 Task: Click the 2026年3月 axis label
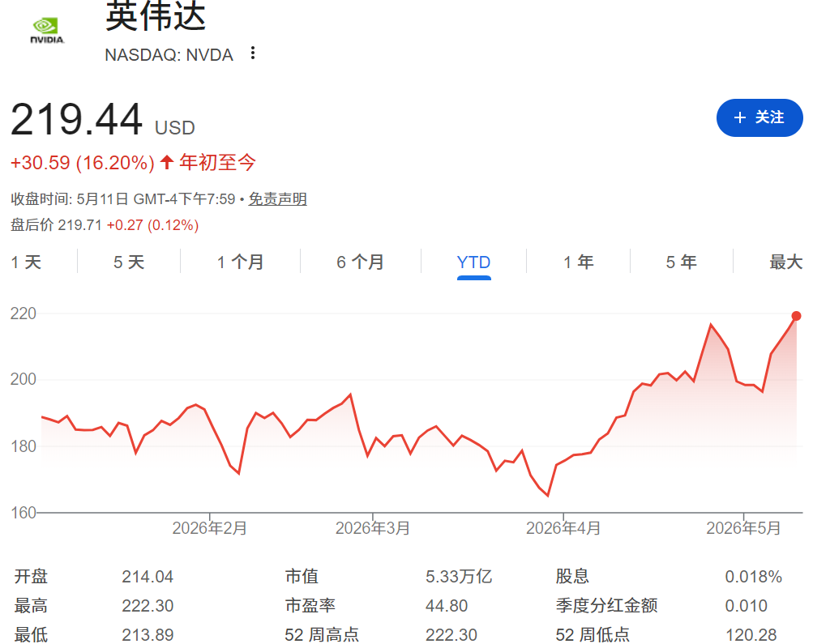coord(373,528)
